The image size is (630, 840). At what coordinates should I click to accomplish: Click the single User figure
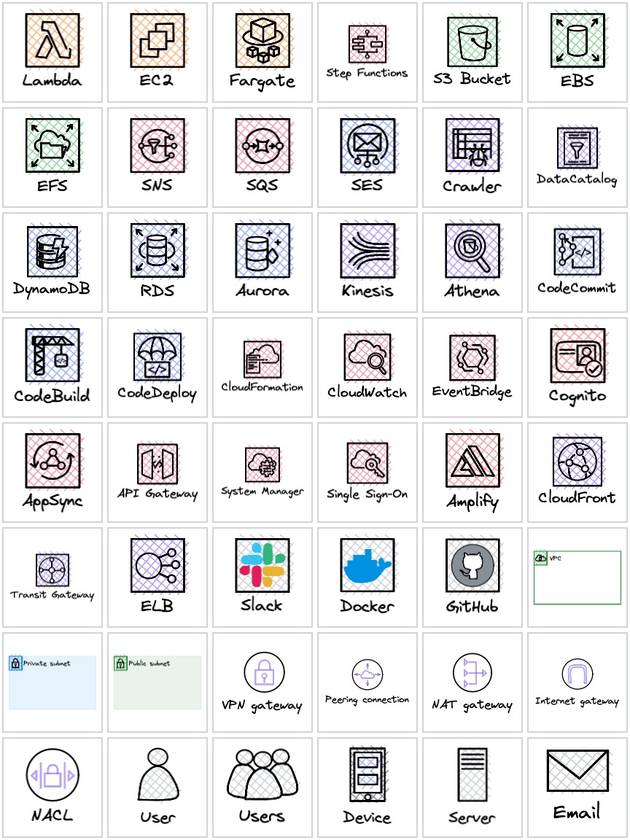click(x=157, y=774)
